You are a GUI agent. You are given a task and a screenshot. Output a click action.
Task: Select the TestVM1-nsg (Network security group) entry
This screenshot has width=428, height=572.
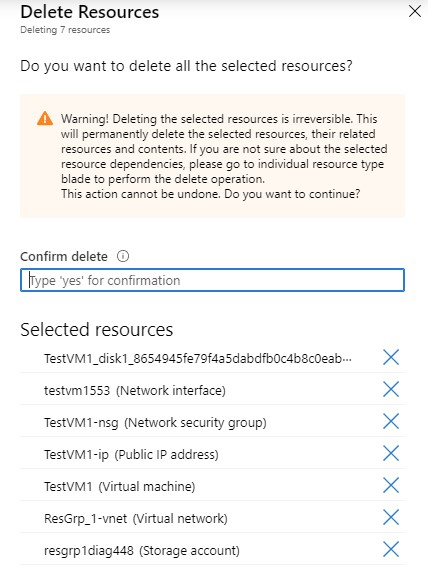155,423
